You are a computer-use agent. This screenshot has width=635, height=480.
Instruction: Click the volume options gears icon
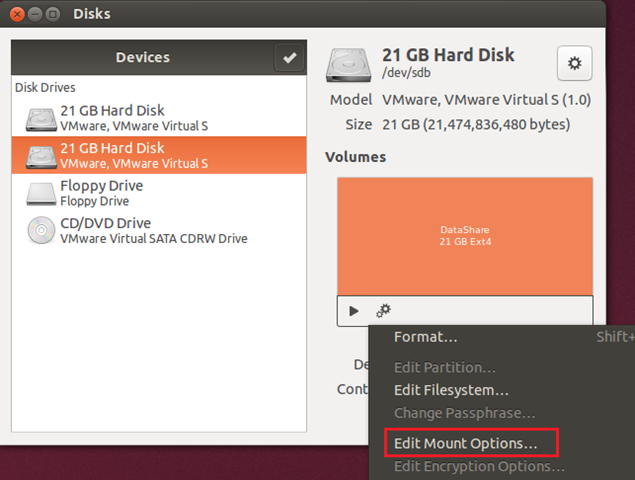click(383, 311)
